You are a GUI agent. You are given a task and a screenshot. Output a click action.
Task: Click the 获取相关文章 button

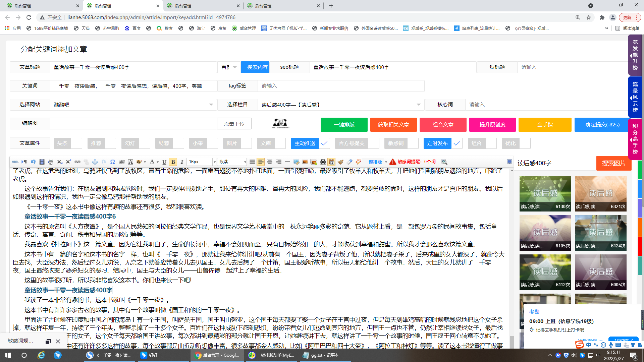click(393, 125)
